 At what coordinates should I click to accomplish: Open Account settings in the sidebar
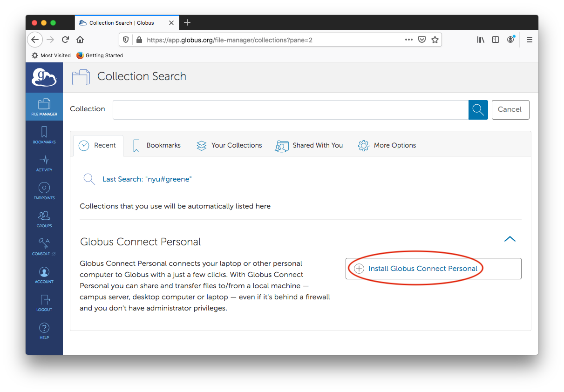[x=44, y=274]
